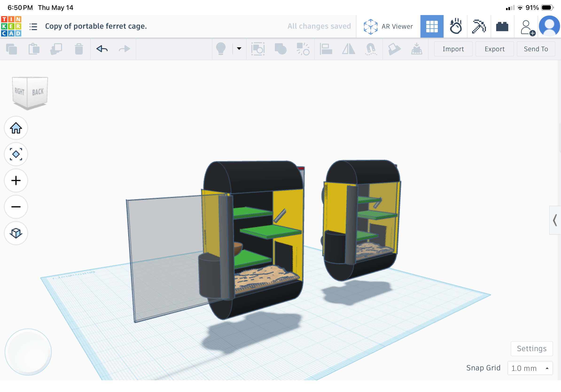Undo the last action

tap(102, 49)
